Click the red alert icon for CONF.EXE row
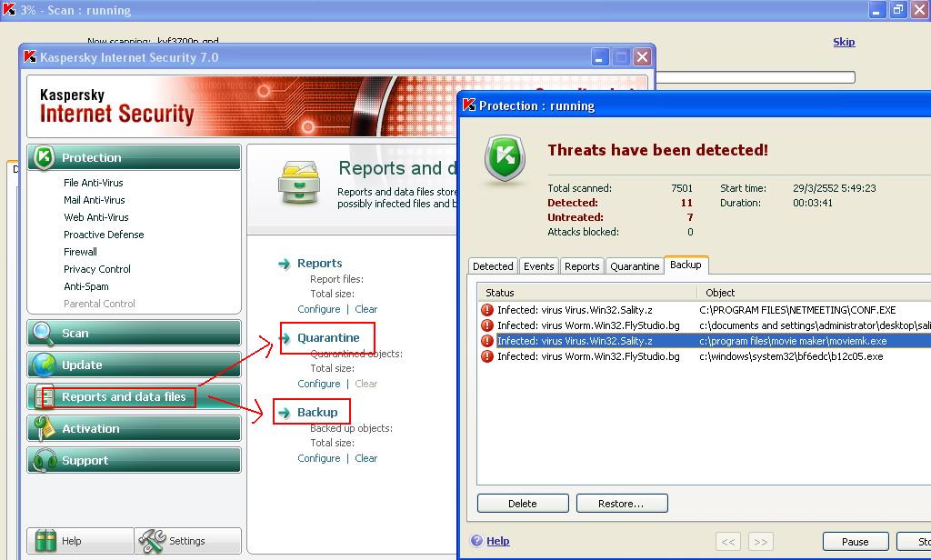The image size is (931, 560). tap(487, 310)
